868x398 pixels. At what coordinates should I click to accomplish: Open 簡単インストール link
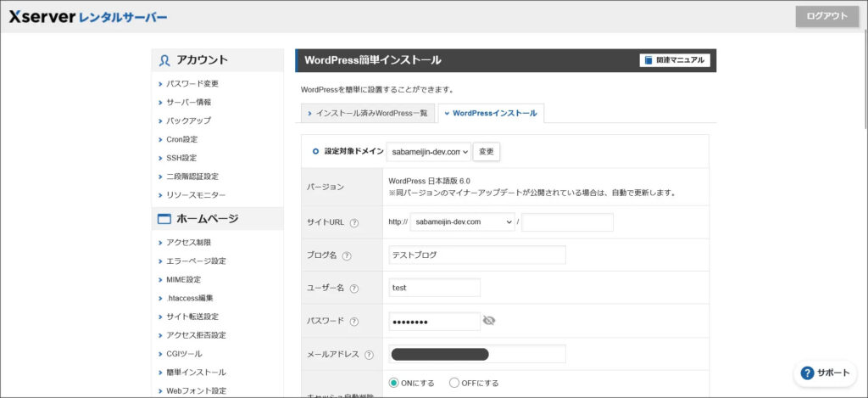(x=196, y=372)
